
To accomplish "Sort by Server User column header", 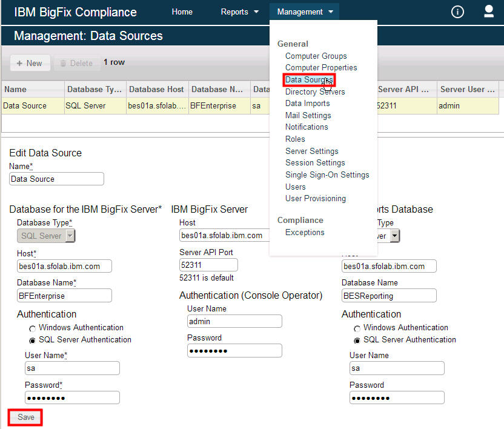I will tap(468, 90).
